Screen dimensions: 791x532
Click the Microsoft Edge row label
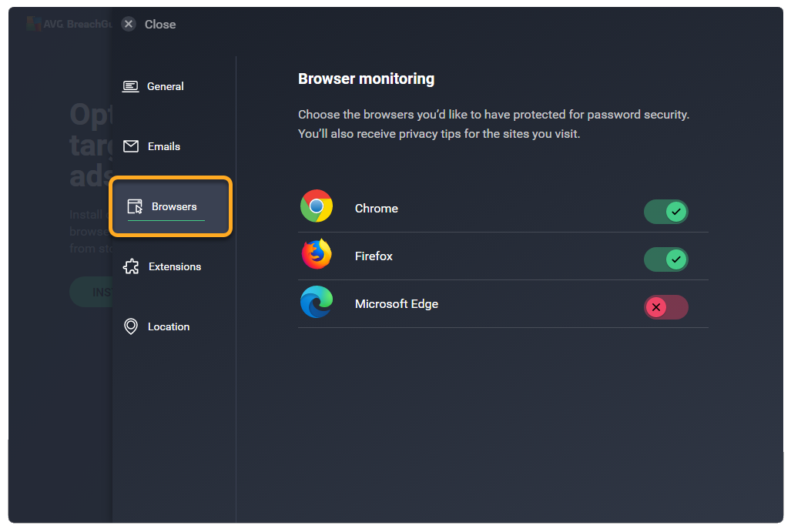click(x=397, y=304)
